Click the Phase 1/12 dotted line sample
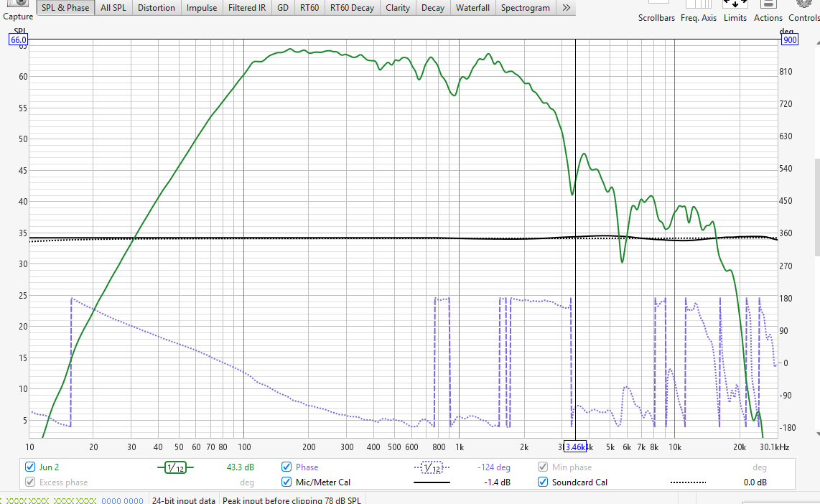820x504 pixels. (x=432, y=467)
